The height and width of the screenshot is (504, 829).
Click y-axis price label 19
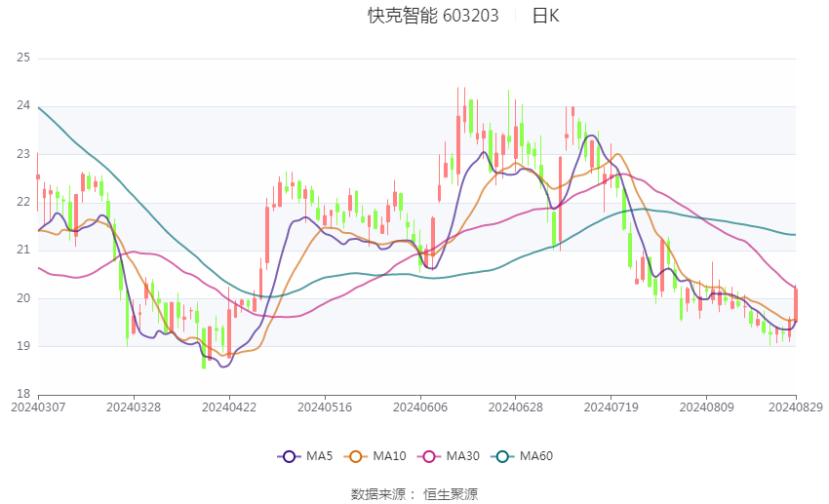(23, 346)
